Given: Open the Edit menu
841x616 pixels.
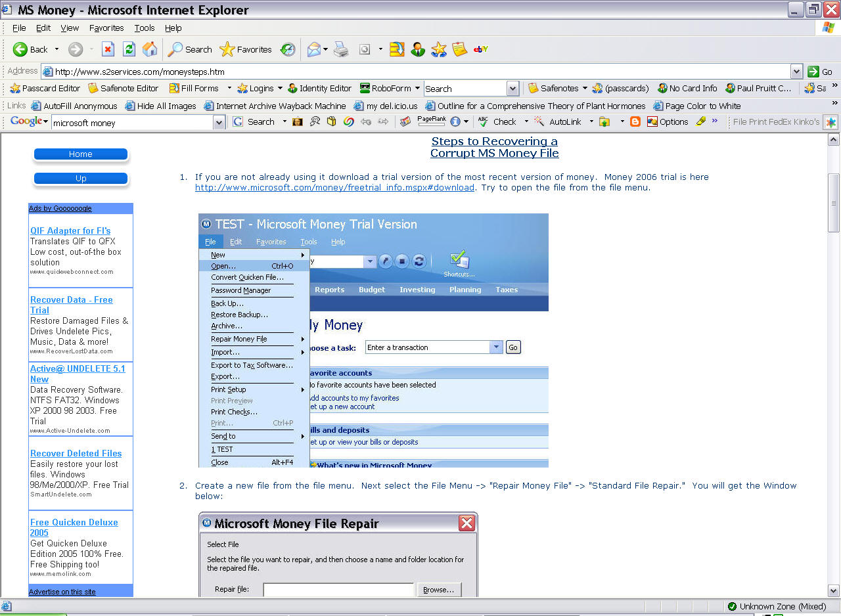Looking at the screenshot, I should coord(43,28).
